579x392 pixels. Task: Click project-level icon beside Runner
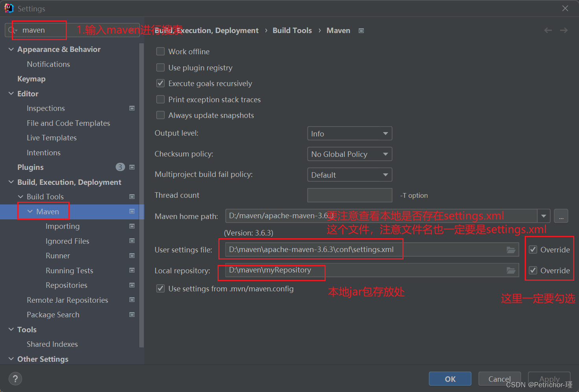pos(132,256)
